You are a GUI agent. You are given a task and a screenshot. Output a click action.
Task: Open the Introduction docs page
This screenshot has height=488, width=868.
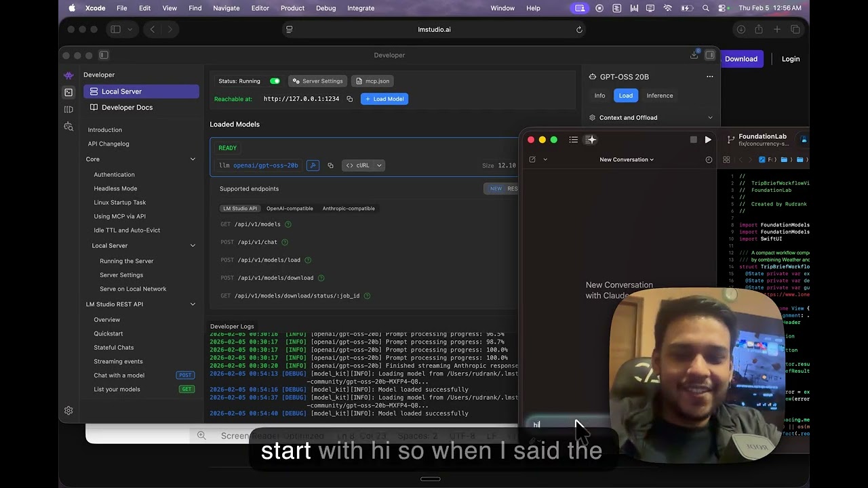[x=105, y=130]
